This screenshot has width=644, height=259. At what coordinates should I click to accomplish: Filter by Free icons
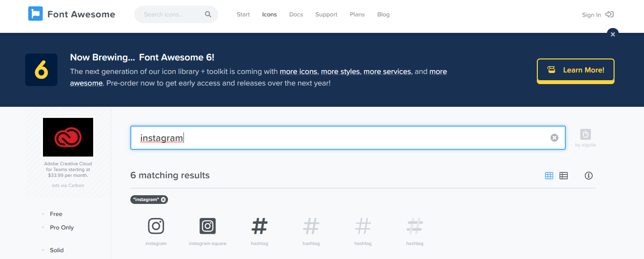(56, 214)
